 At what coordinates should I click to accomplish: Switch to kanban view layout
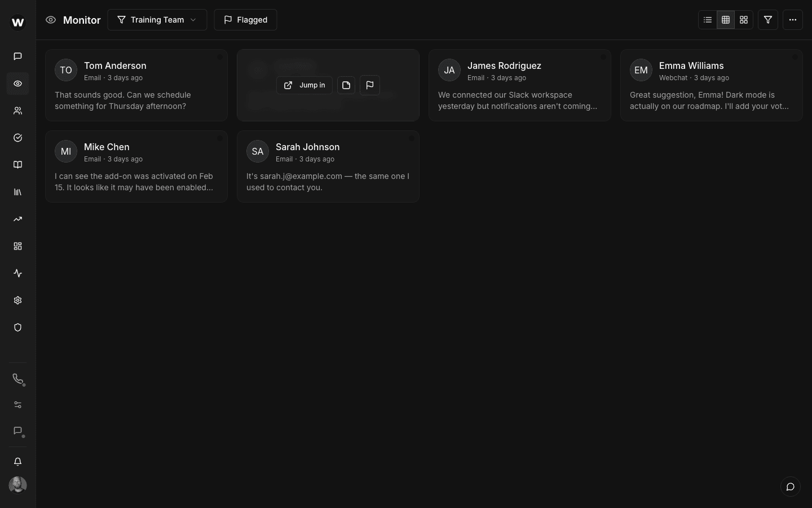pyautogui.click(x=744, y=20)
